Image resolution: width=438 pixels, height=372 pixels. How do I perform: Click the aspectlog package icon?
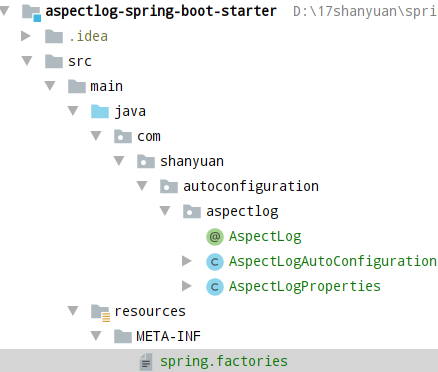click(192, 212)
